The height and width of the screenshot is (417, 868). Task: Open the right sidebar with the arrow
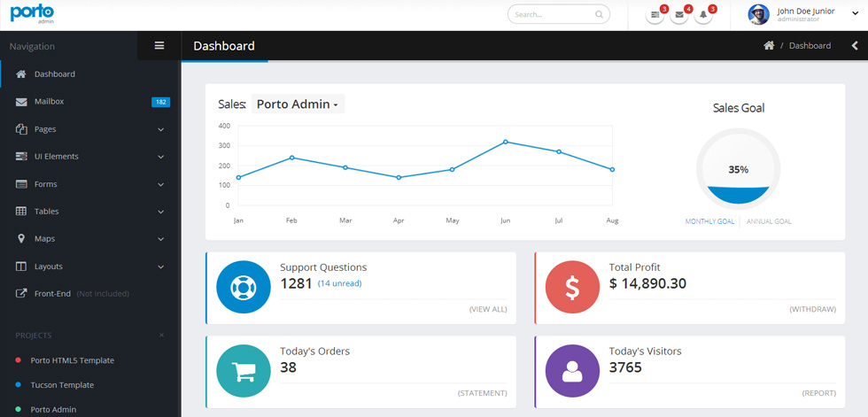(854, 46)
